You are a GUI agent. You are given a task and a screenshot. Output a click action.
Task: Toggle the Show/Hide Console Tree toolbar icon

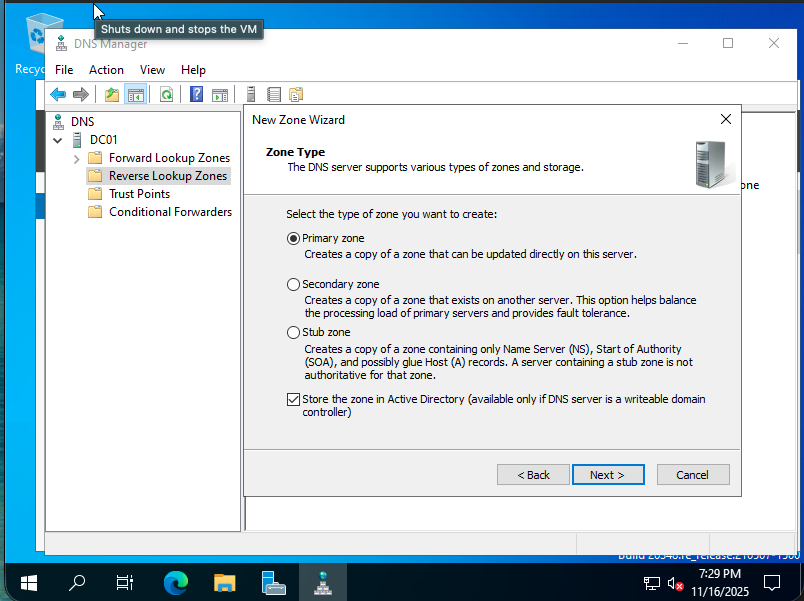tap(135, 94)
